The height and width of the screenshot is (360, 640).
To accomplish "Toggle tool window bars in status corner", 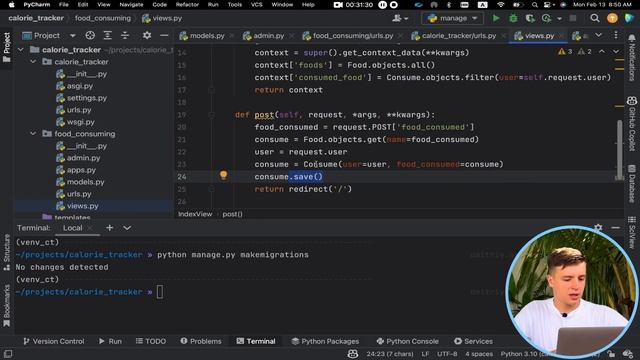I will click(x=8, y=353).
